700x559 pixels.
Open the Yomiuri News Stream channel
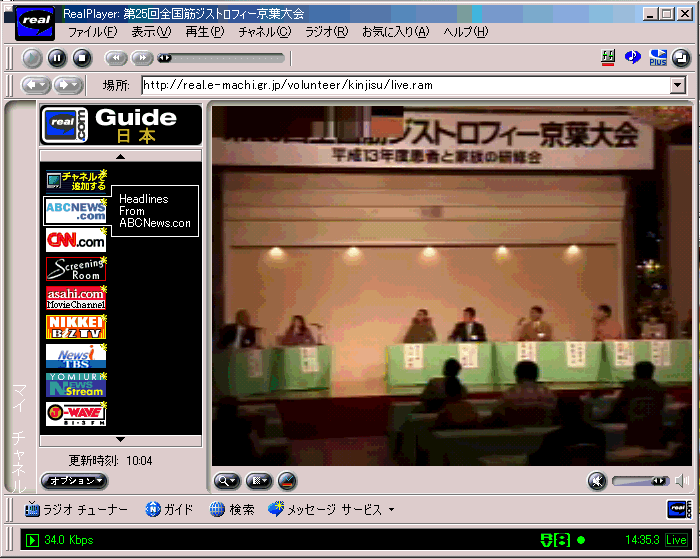75,385
